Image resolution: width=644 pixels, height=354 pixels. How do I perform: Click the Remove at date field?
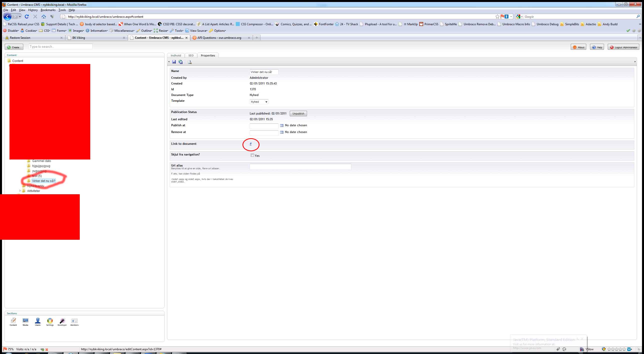[264, 133]
